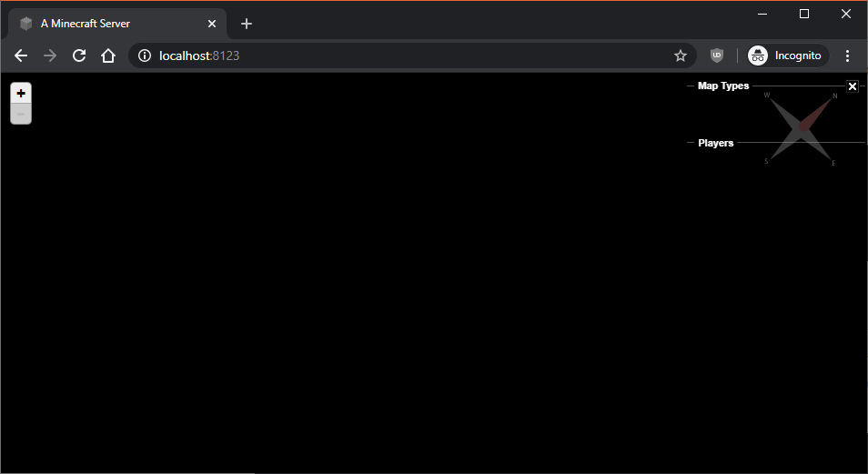Select the A Minecraft Server tab
868x474 pixels.
[x=116, y=24]
